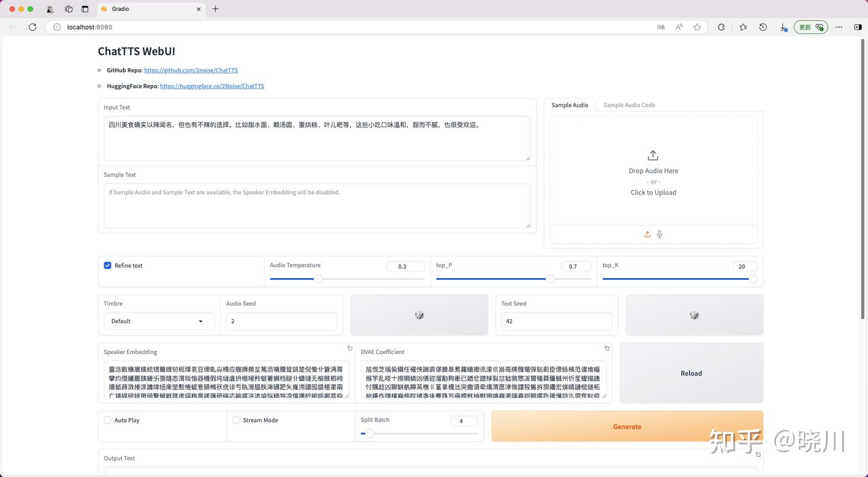Click the Reload button
The width and height of the screenshot is (868, 477).
tap(691, 373)
